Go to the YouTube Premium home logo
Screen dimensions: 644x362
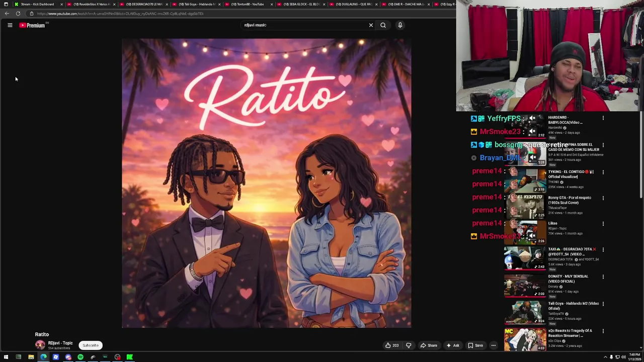click(33, 25)
